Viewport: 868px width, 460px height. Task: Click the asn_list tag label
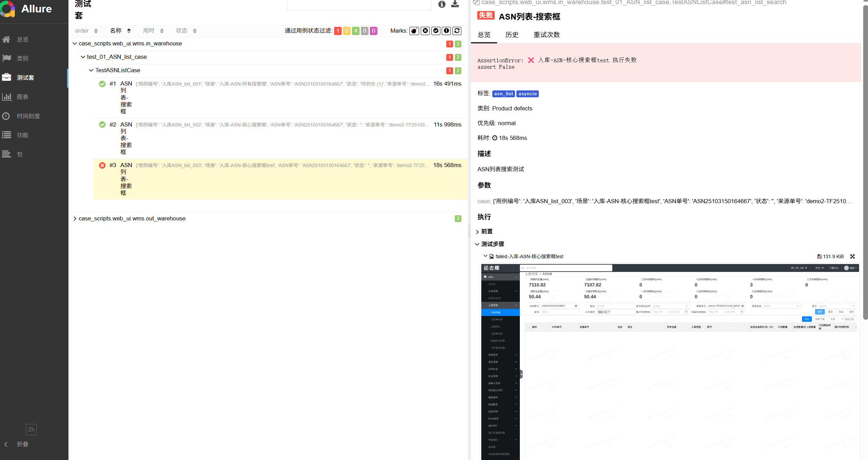[503, 94]
